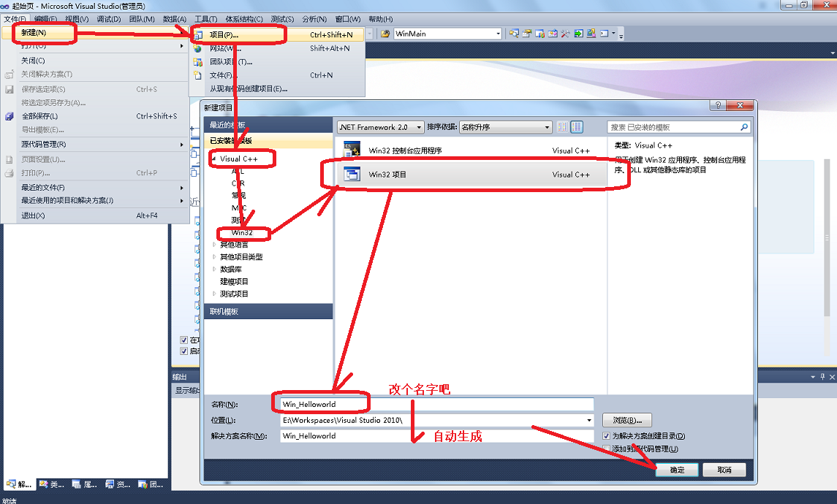Select 新建(N) in the File menu
The width and height of the screenshot is (837, 504).
95,33
